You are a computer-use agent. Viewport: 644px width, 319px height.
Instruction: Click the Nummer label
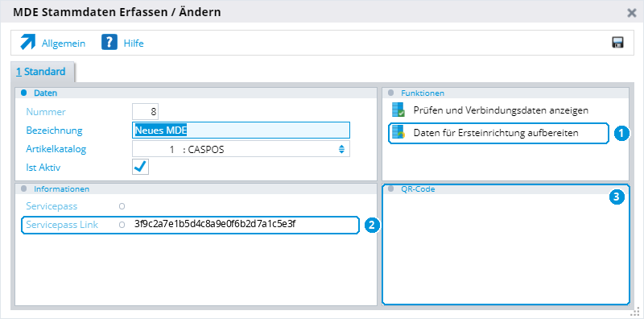(46, 112)
